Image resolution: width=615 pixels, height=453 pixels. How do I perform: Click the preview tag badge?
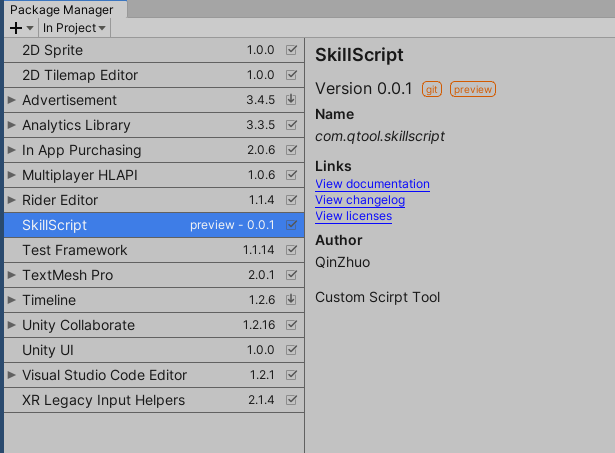tap(473, 89)
